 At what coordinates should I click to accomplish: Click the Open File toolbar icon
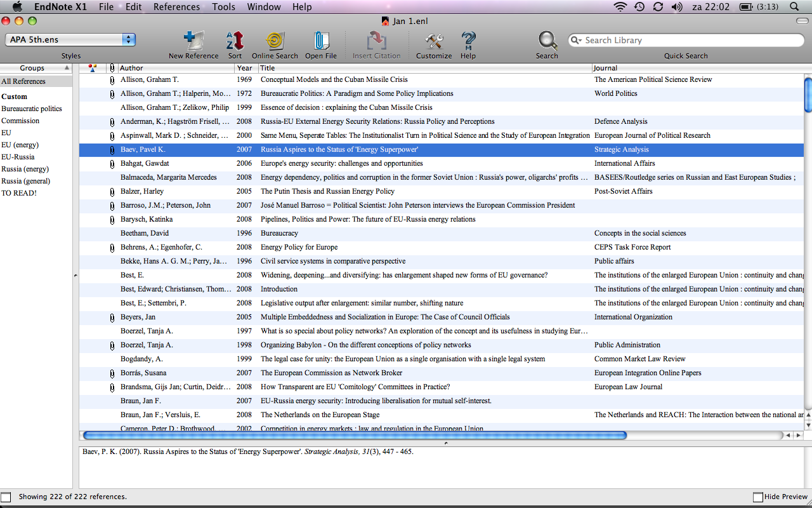tap(321, 41)
